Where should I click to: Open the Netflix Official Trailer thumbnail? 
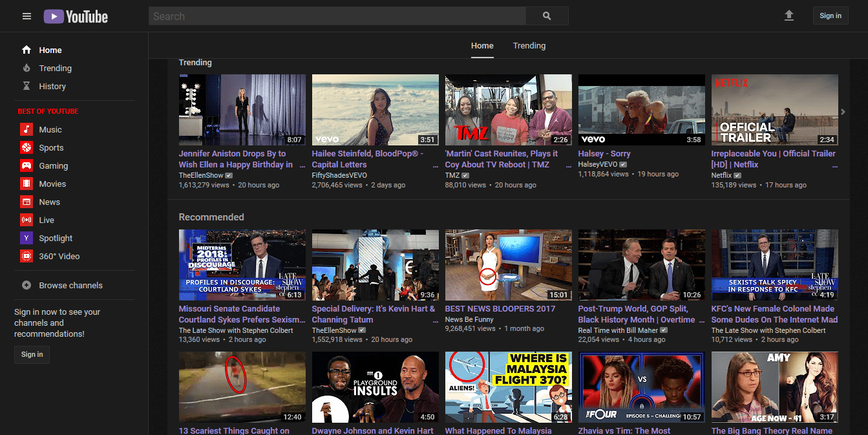tap(775, 110)
